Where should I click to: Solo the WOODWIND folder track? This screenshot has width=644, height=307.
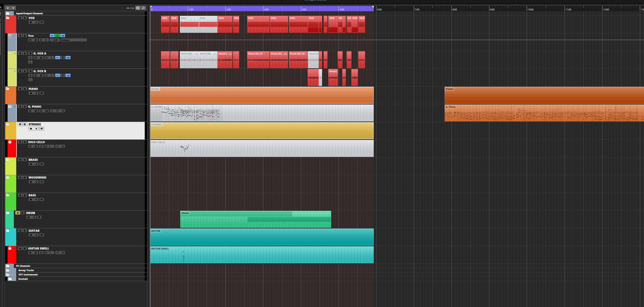[x=24, y=177]
